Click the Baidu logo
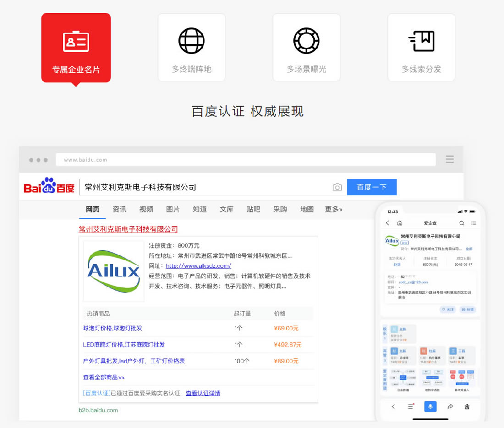Screen dimensions: 504x428 49,186
